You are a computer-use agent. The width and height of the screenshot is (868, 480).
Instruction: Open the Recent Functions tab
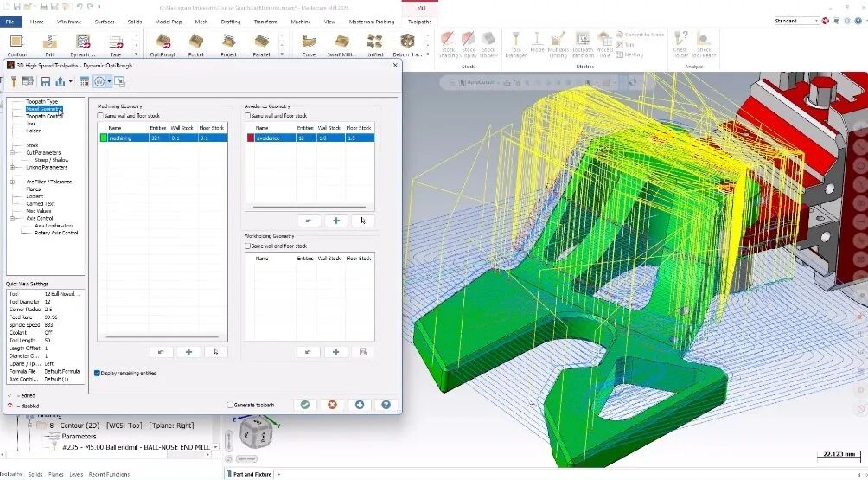pyautogui.click(x=109, y=475)
